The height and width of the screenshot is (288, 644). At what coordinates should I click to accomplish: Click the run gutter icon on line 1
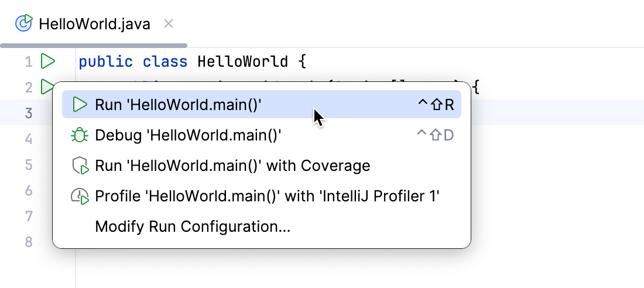pos(47,61)
